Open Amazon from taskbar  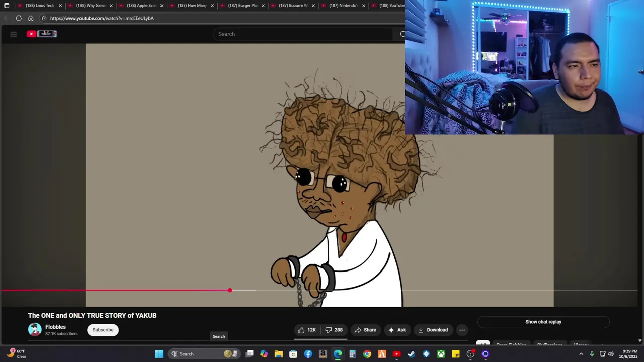(x=323, y=354)
